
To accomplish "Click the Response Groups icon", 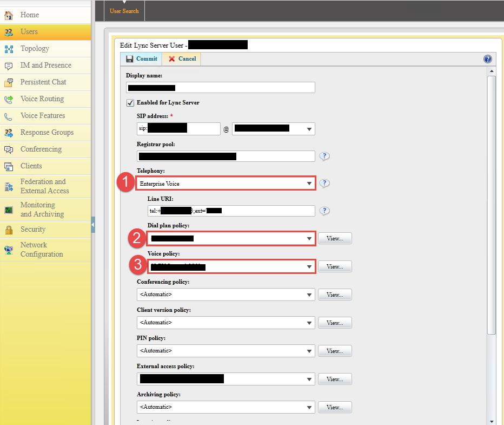I will (x=9, y=133).
